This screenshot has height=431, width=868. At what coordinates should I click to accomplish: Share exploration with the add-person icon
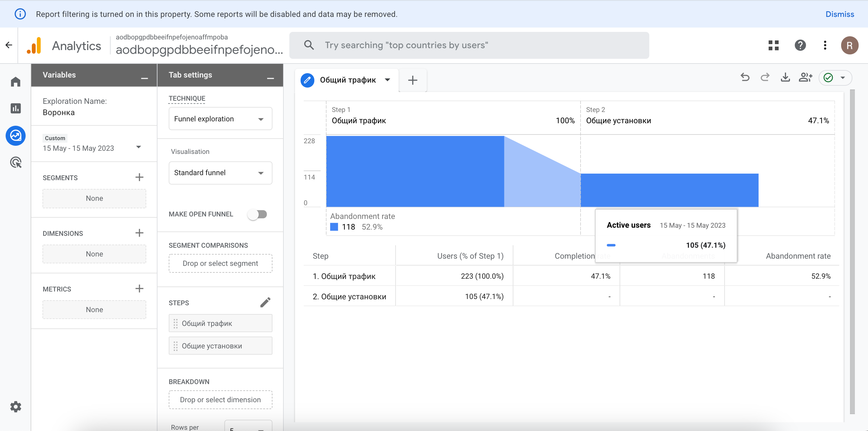805,78
